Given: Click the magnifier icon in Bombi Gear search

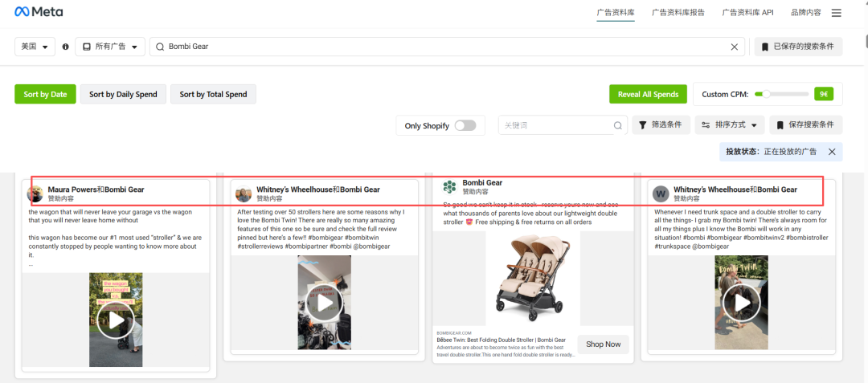Looking at the screenshot, I should point(159,47).
